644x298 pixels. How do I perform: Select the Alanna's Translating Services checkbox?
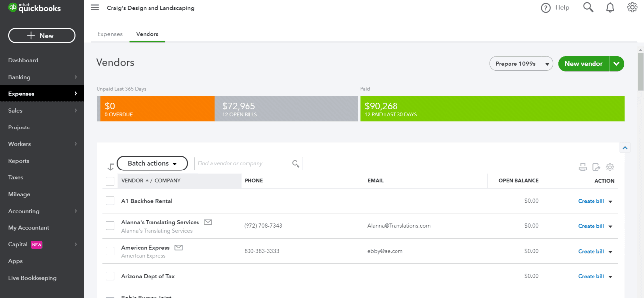pos(110,226)
